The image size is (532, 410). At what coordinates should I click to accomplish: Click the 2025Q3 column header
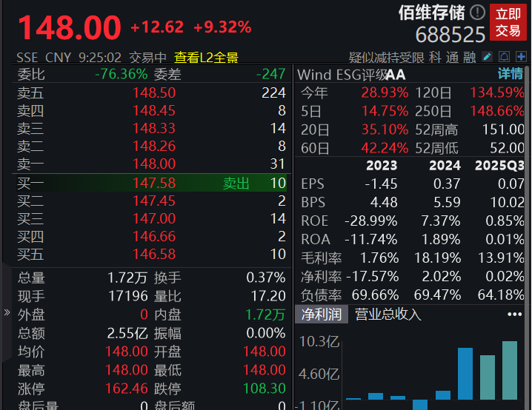pos(499,165)
